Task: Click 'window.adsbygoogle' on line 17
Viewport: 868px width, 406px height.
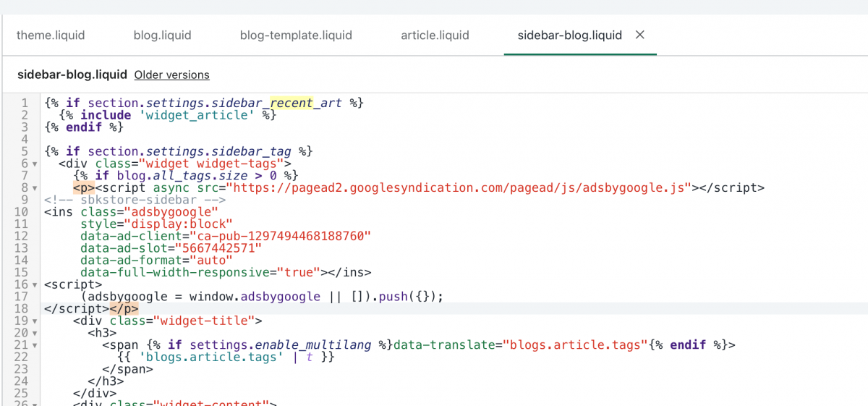Action: pyautogui.click(x=255, y=297)
